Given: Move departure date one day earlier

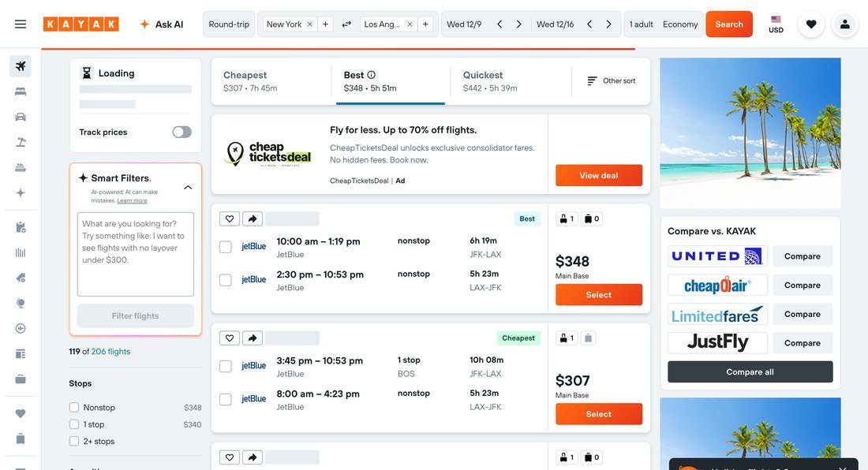Looking at the screenshot, I should pos(499,24).
